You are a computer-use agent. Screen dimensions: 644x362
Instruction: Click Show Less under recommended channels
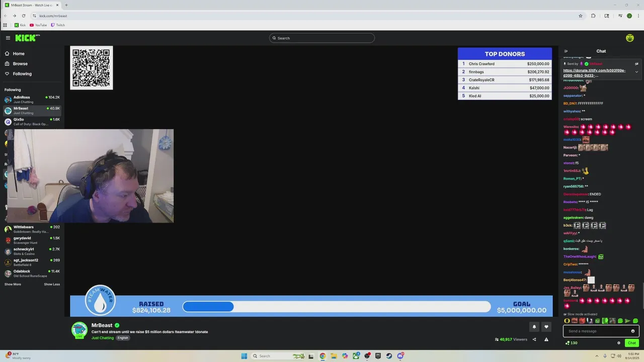pos(52,284)
